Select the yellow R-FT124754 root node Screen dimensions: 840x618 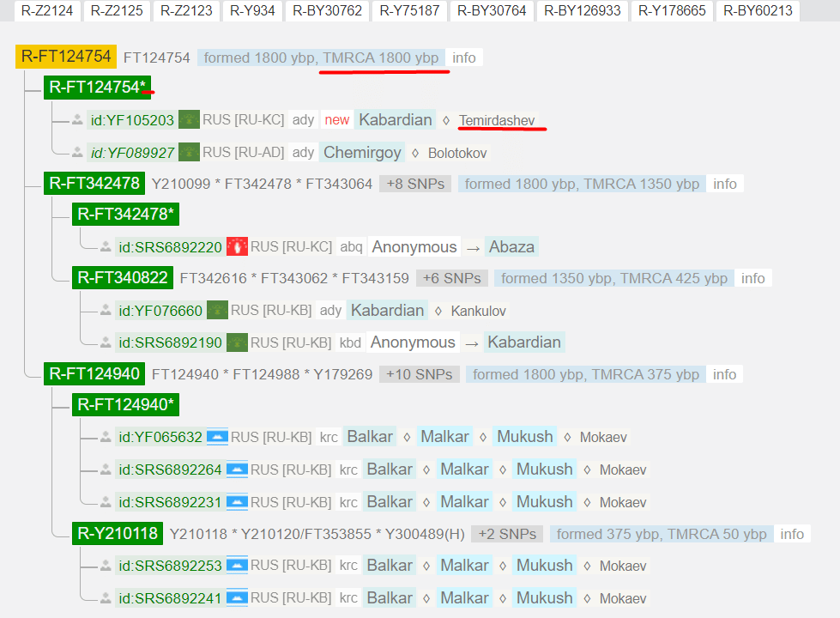tap(66, 57)
